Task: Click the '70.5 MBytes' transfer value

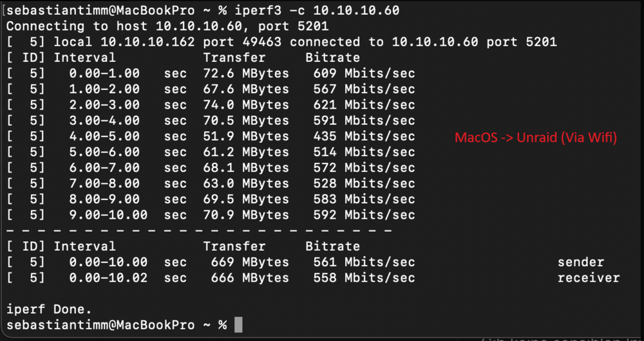Action: [246, 121]
